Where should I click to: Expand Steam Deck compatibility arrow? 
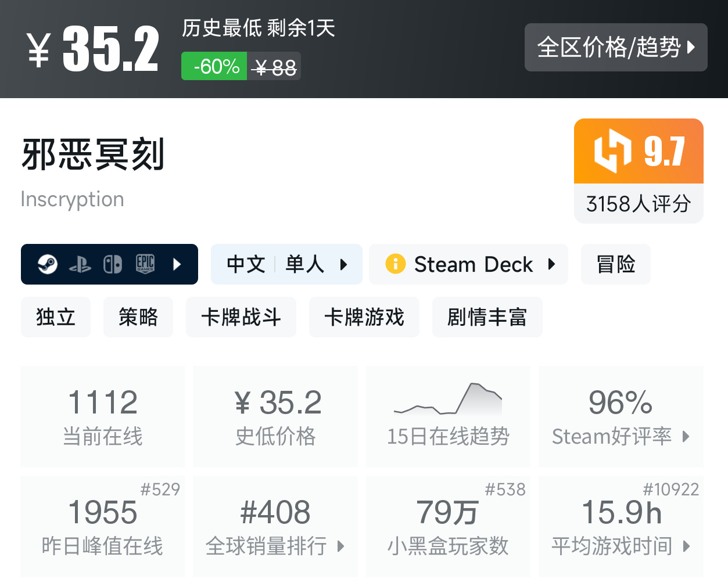pyautogui.click(x=551, y=264)
